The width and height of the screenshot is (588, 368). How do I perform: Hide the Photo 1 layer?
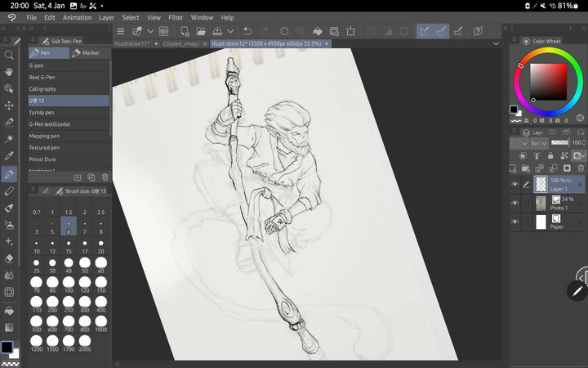pos(514,203)
